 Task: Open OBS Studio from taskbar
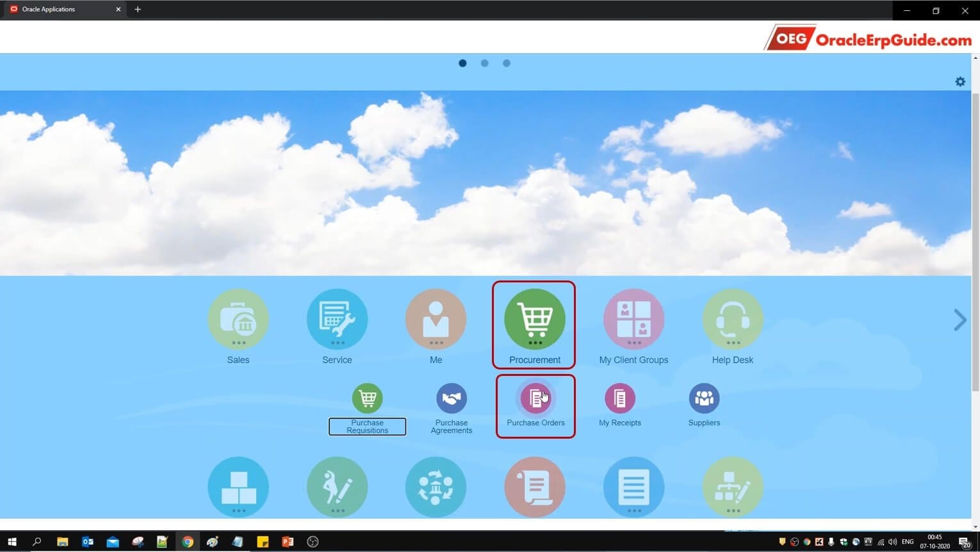coord(313,542)
